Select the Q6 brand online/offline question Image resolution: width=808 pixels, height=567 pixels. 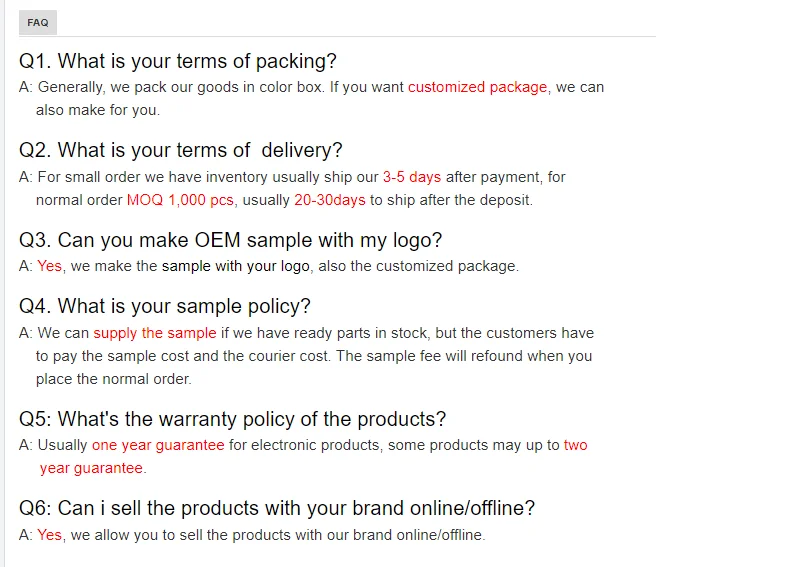coord(277,508)
